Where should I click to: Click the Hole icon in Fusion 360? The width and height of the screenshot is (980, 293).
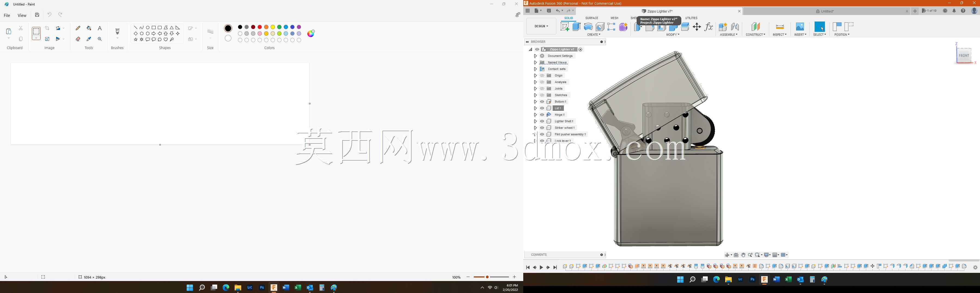(600, 27)
